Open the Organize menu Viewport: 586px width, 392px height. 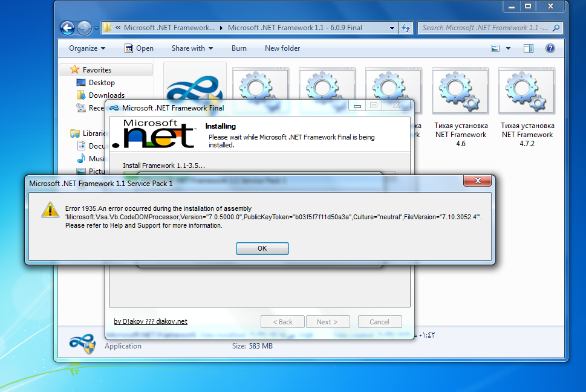coord(87,48)
